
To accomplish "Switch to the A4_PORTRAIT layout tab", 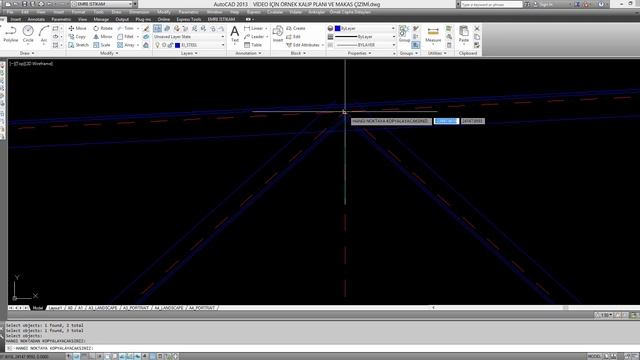I will tap(202, 308).
